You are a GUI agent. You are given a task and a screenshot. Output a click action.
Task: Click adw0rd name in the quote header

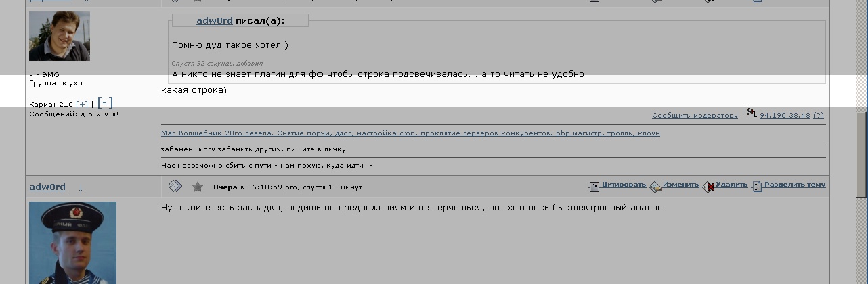214,21
